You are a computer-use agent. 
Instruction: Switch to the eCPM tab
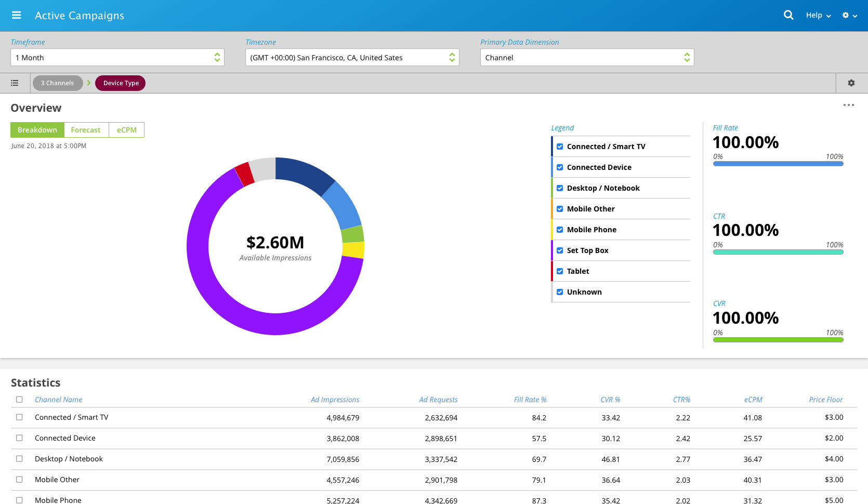coord(126,130)
